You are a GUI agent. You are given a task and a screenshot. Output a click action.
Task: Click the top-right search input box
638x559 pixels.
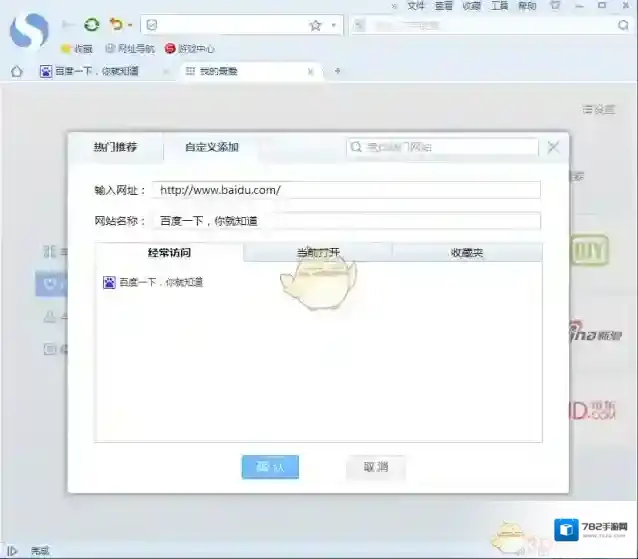tap(490, 26)
